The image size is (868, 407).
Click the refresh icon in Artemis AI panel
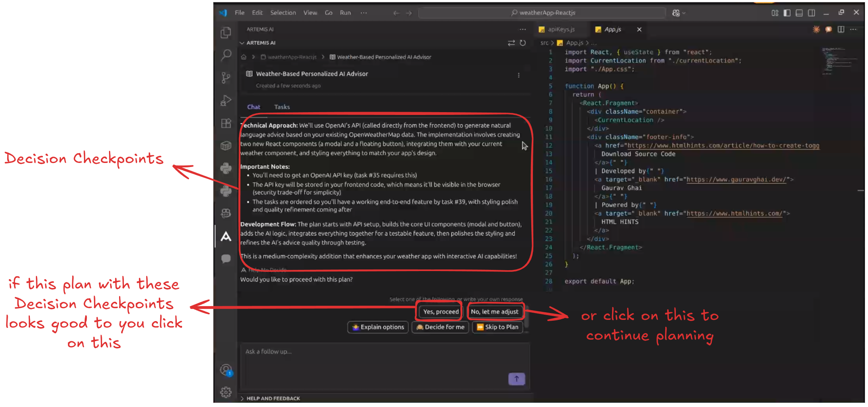[x=523, y=43]
